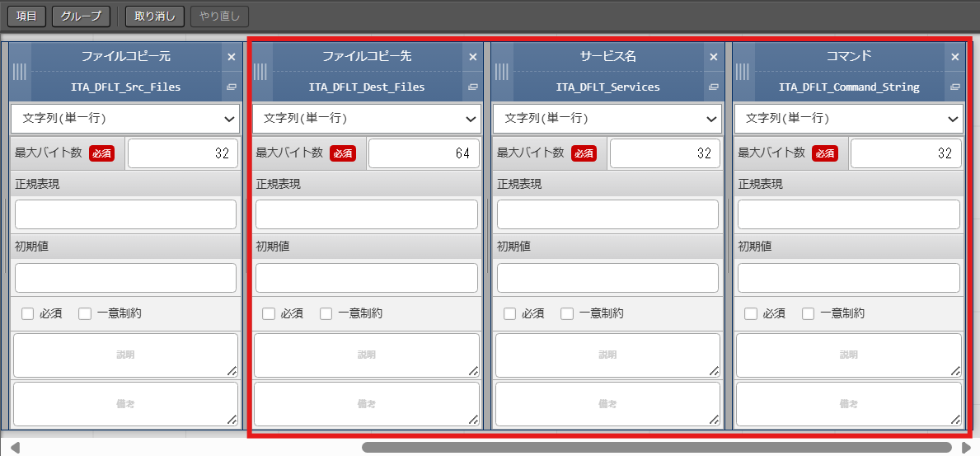The width and height of the screenshot is (980, 456).
Task: Click the 説明 textarea in コマンド column
Action: click(850, 355)
